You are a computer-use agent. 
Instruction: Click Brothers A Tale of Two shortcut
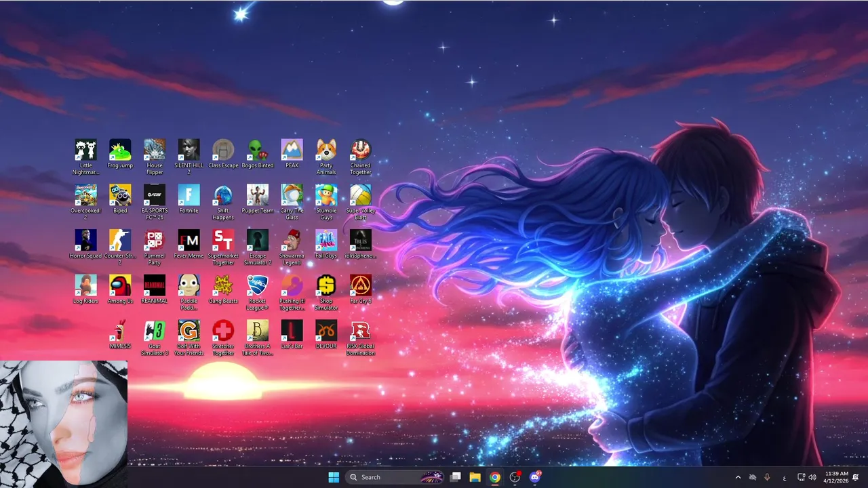[x=258, y=338]
